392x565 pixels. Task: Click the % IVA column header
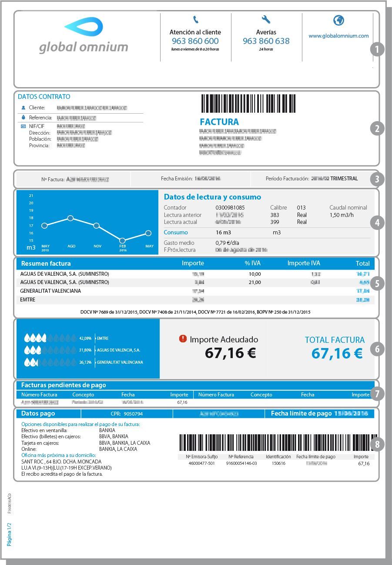pyautogui.click(x=253, y=263)
